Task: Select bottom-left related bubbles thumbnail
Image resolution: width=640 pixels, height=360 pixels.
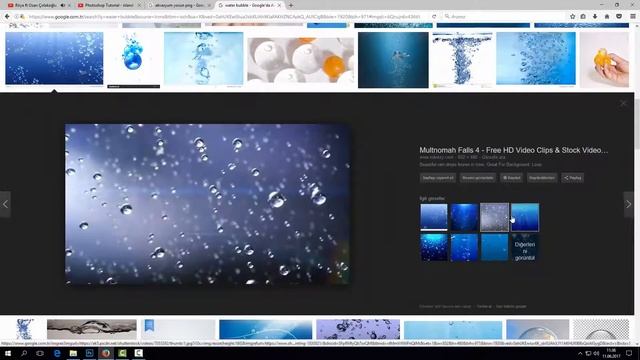Action: [x=433, y=247]
